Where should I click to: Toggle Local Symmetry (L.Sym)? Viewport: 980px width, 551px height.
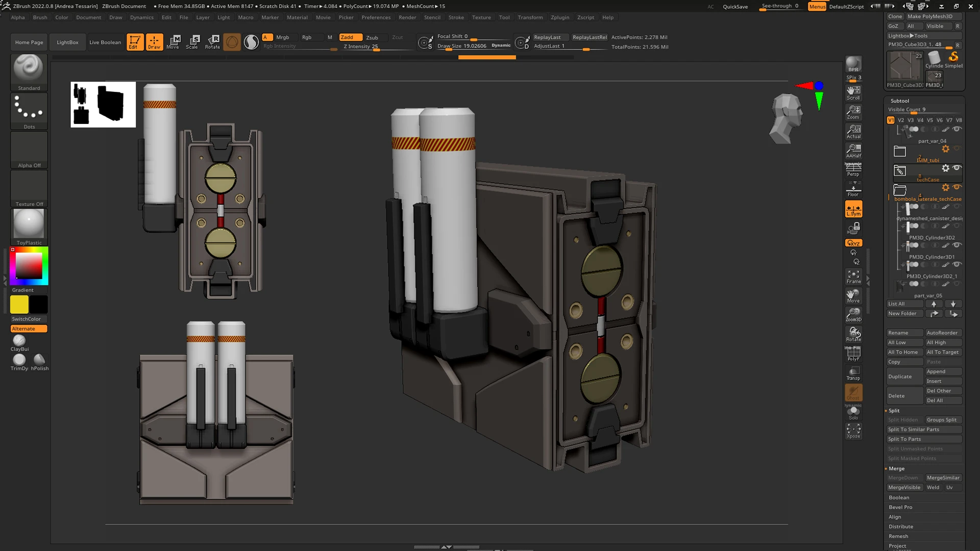(853, 209)
